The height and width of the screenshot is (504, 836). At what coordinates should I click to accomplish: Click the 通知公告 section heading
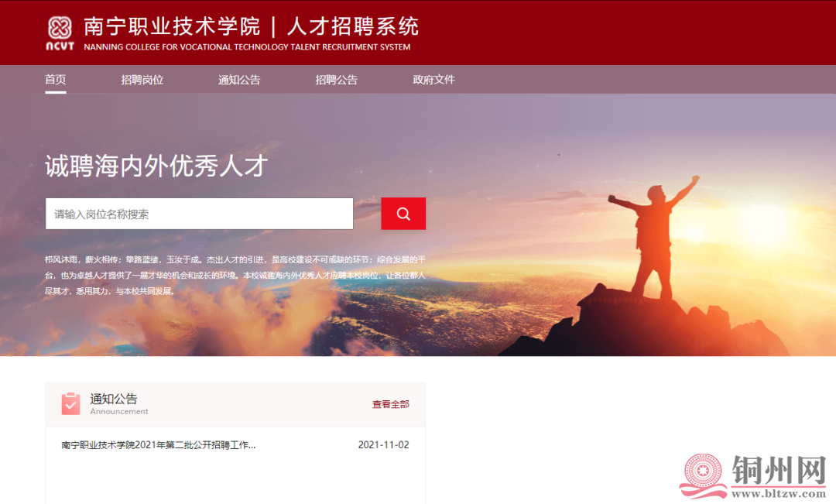[x=114, y=399]
